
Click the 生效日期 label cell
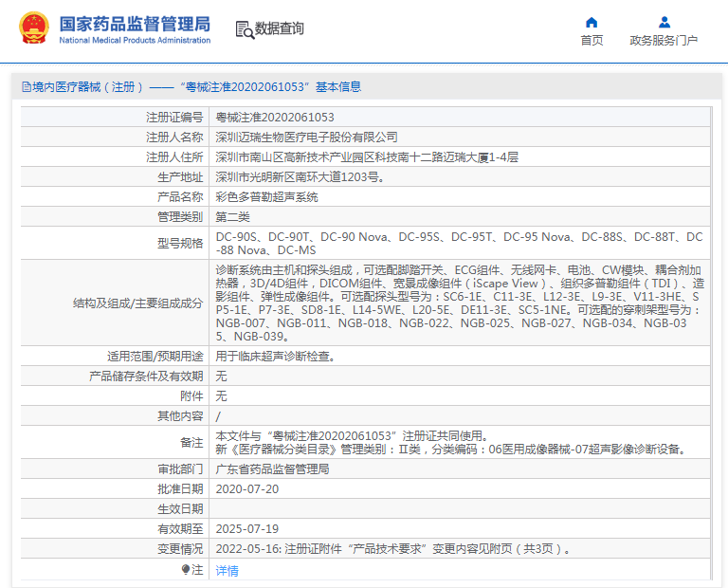180,509
